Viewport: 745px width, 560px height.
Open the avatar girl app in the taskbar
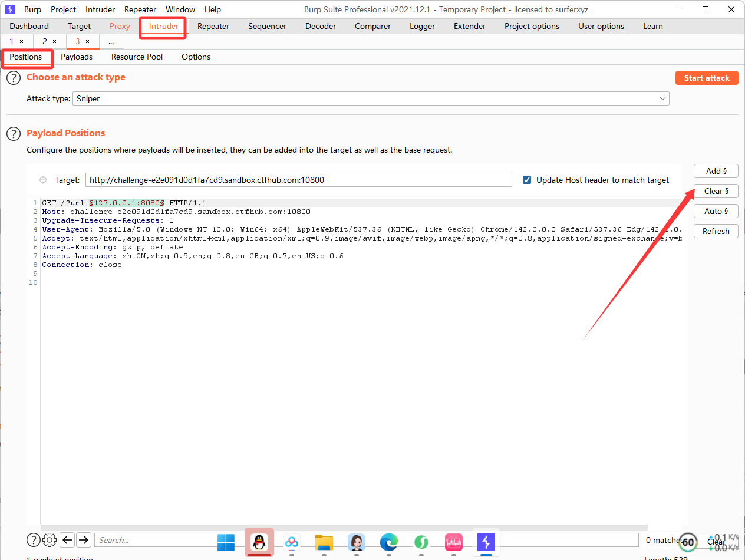[356, 542]
